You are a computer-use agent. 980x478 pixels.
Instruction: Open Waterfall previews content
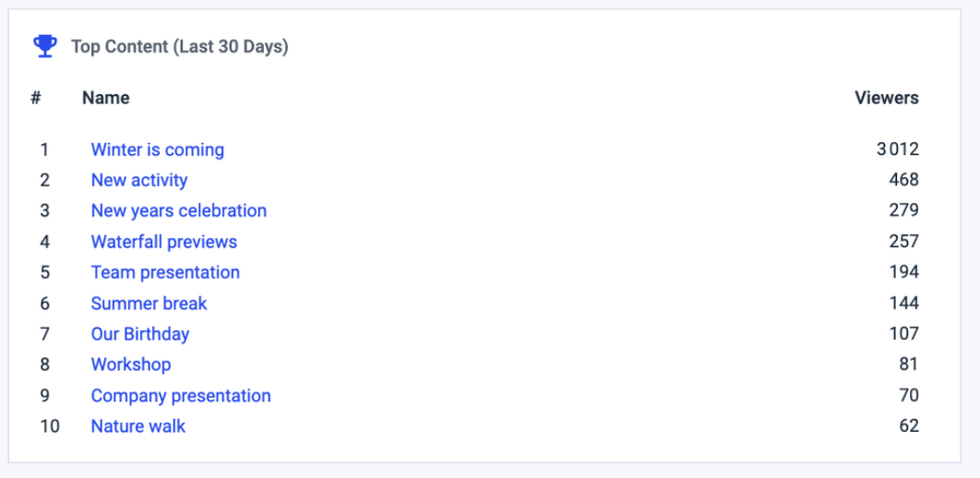(164, 242)
